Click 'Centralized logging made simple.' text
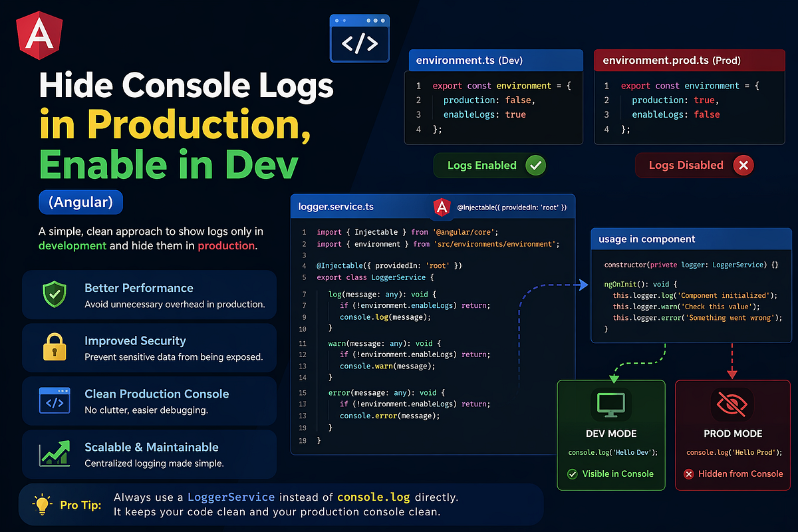The image size is (798, 532). [154, 464]
